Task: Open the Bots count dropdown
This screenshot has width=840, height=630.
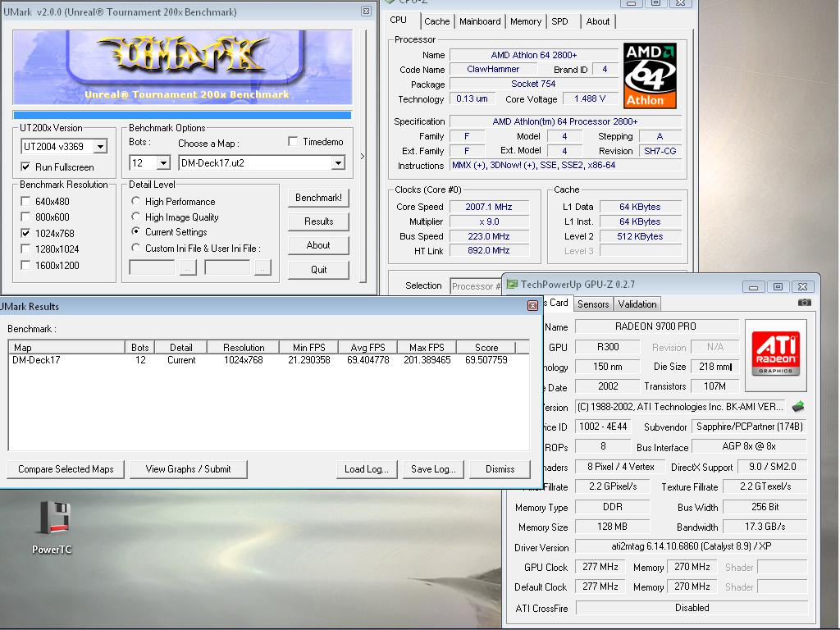Action: [x=163, y=163]
